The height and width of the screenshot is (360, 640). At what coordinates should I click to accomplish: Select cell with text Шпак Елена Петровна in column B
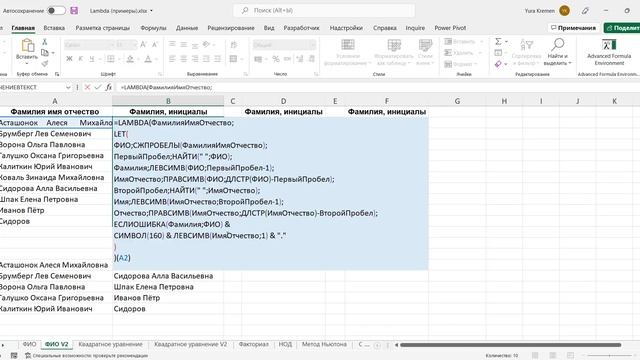coord(168,287)
